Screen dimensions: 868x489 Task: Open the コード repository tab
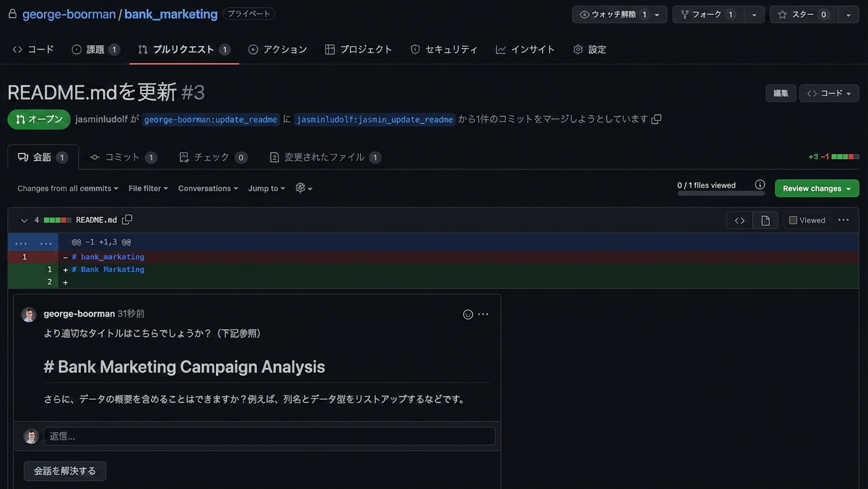[33, 49]
